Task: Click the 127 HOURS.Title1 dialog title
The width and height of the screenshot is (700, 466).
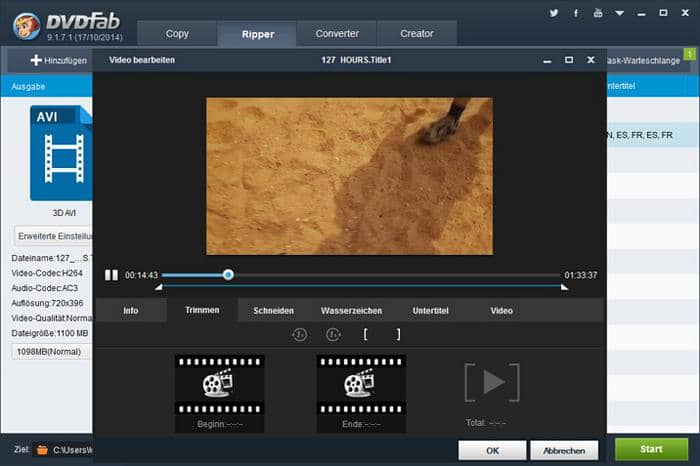Action: pos(356,60)
